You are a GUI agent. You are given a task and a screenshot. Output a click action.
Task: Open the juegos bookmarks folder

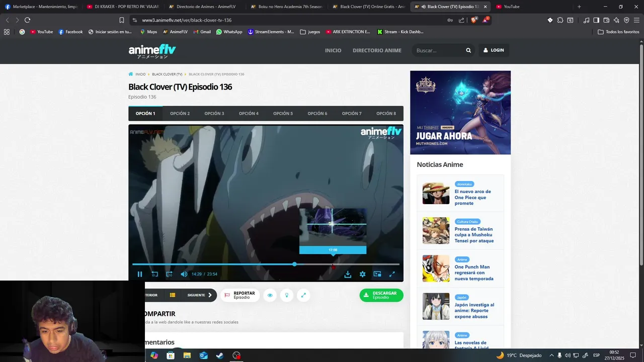click(x=310, y=32)
